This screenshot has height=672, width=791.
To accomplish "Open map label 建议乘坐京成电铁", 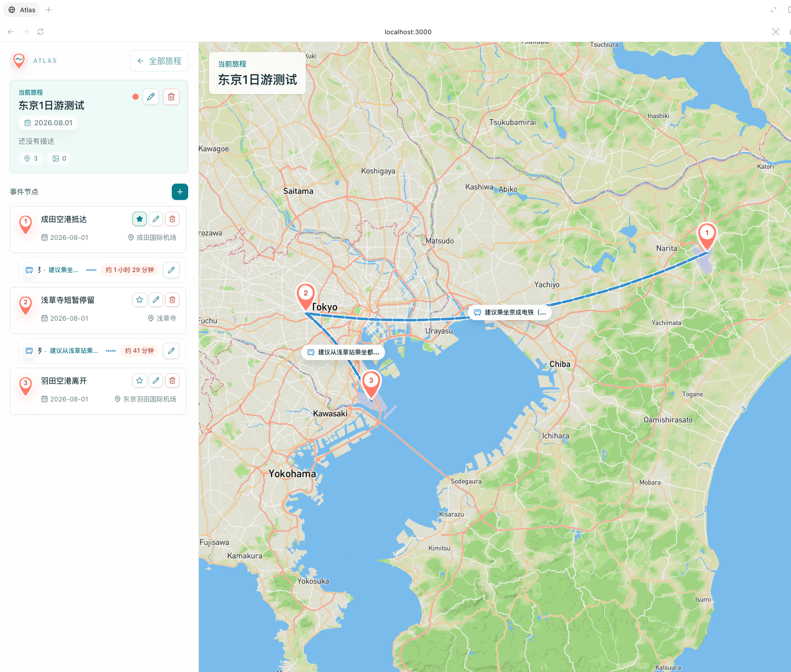I will (510, 312).
